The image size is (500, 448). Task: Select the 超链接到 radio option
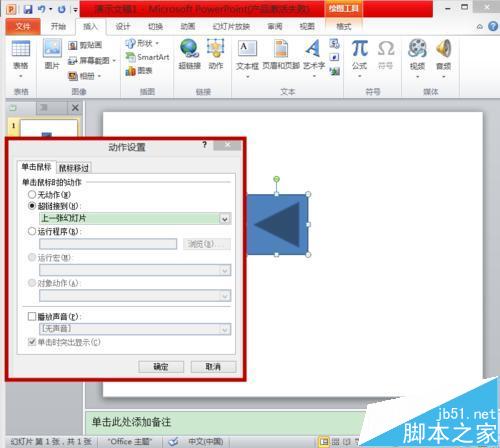(x=32, y=206)
